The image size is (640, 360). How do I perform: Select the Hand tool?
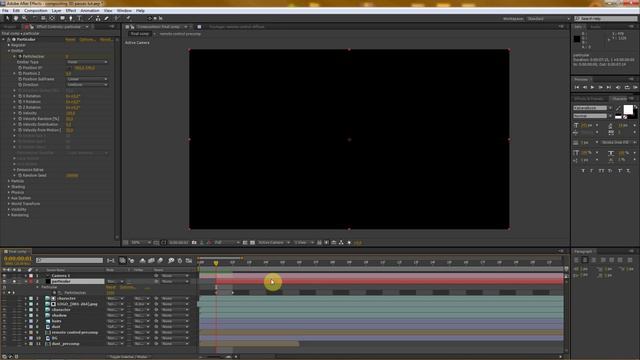pos(16,18)
